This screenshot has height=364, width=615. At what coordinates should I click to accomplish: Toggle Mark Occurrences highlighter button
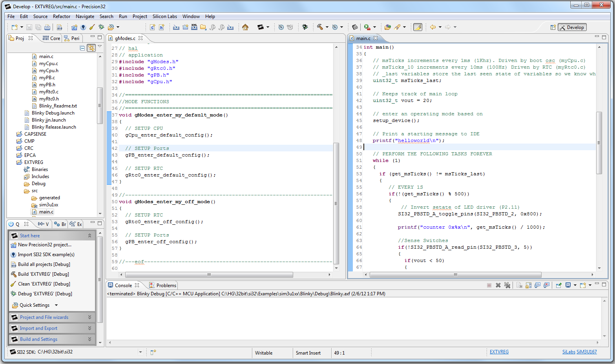pos(418,27)
